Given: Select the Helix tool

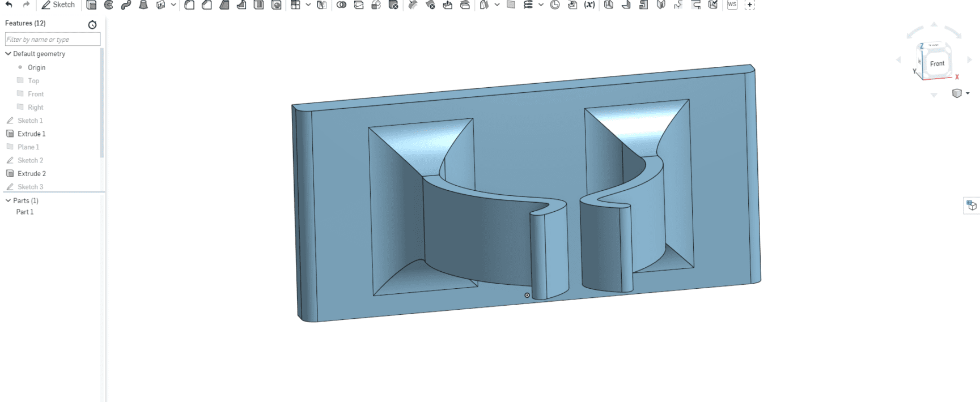Looking at the screenshot, I should [x=528, y=5].
